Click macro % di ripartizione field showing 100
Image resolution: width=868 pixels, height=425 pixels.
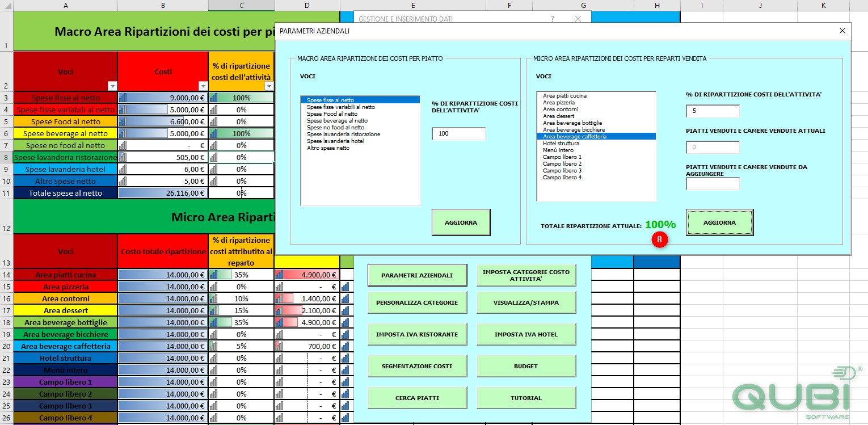458,134
